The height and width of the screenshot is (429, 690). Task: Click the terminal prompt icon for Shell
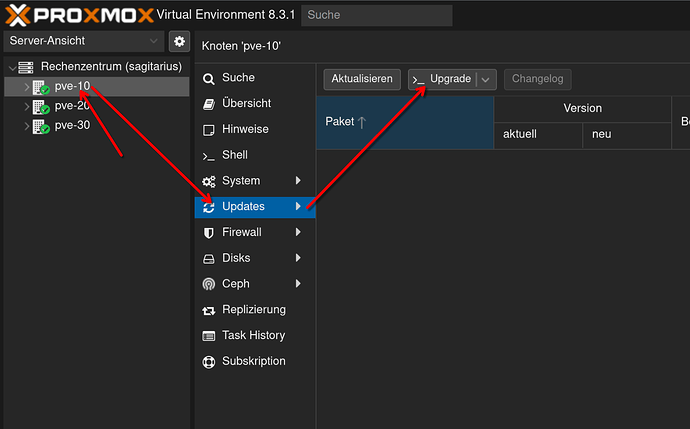[209, 156]
